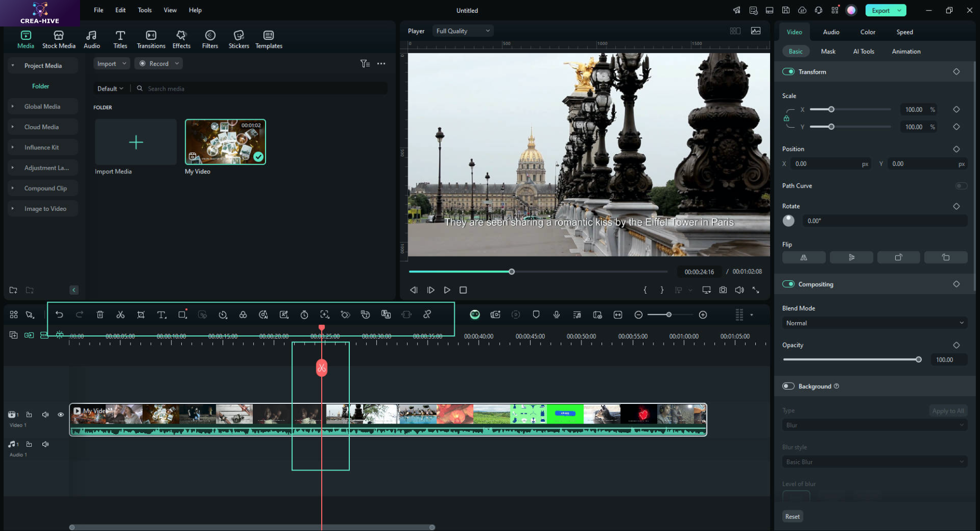Click the zoom in plus on timeline

pos(703,315)
